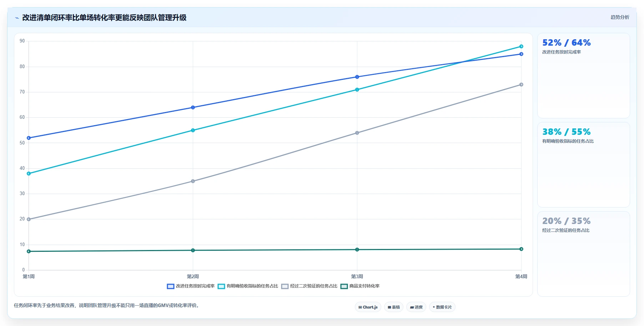Click the 第3周 point on the gray 经过二次验证 line
The image size is (644, 326).
(357, 133)
